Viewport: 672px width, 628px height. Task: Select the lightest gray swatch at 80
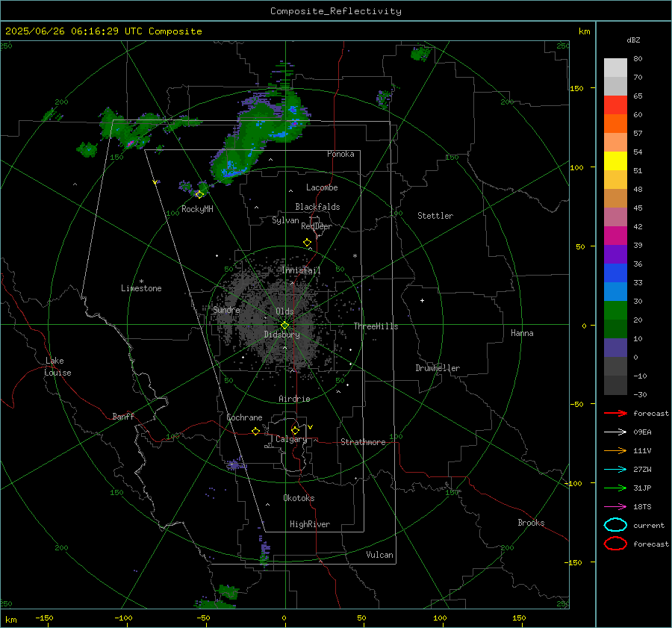pos(615,68)
